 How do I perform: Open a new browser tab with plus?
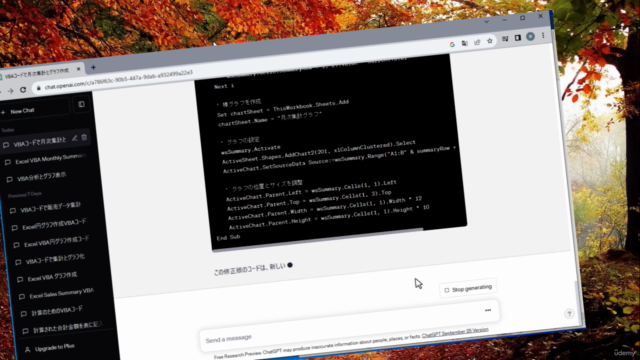93,67
